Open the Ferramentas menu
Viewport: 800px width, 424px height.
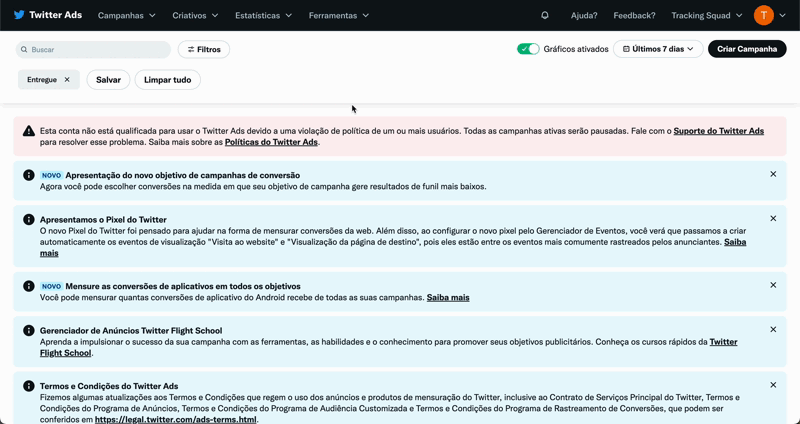[339, 15]
